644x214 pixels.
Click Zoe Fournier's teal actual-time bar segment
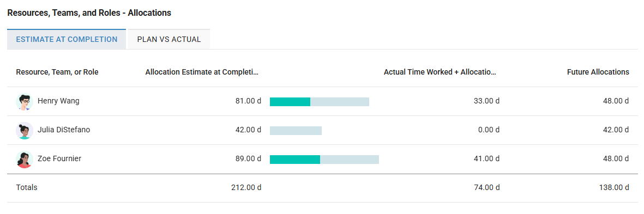pyautogui.click(x=295, y=160)
